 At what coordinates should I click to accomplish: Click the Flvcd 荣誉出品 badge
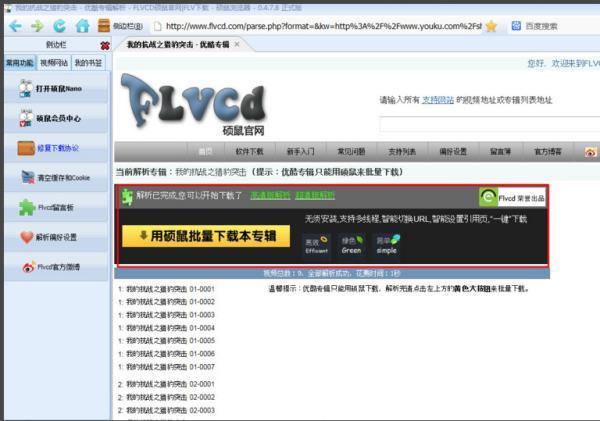pos(512,197)
